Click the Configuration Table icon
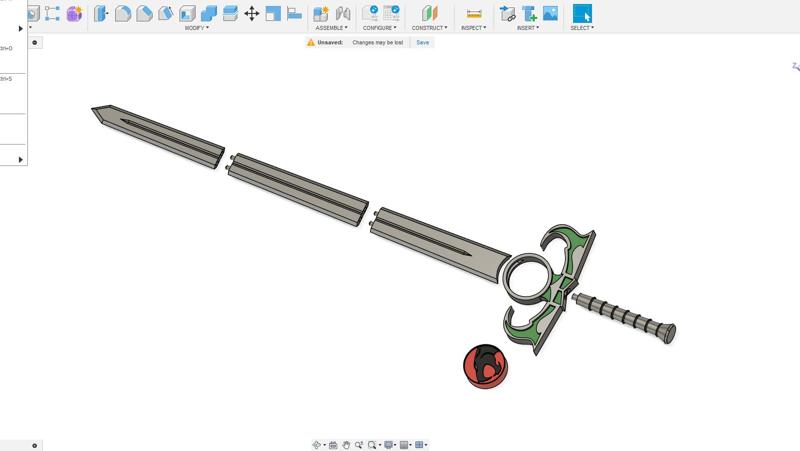The width and height of the screenshot is (800, 451). 391,14
